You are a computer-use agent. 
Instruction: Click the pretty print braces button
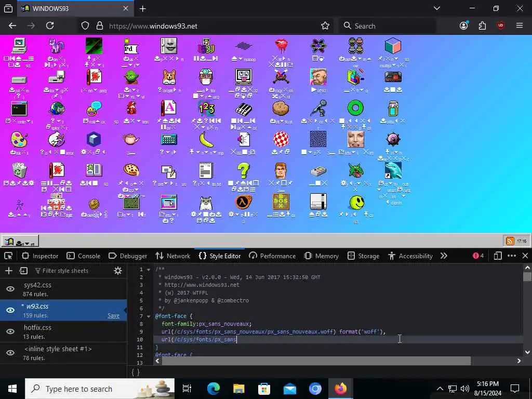click(x=135, y=373)
